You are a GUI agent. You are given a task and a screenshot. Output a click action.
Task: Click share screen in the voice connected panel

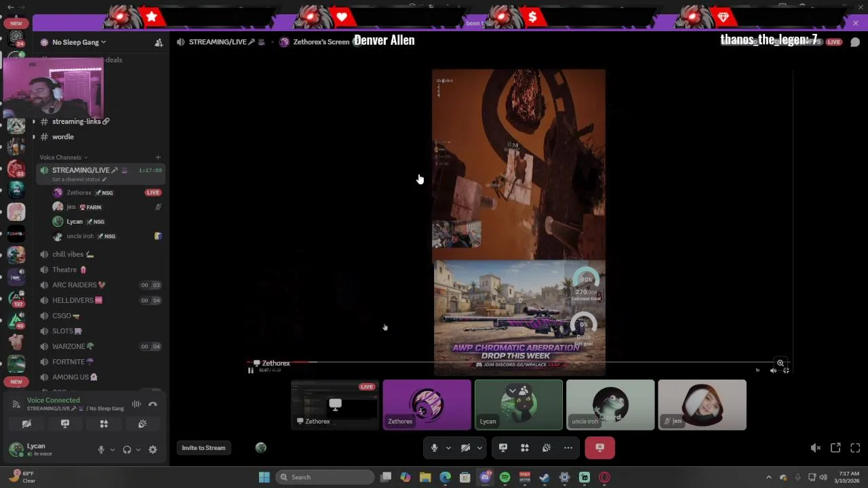tap(65, 424)
